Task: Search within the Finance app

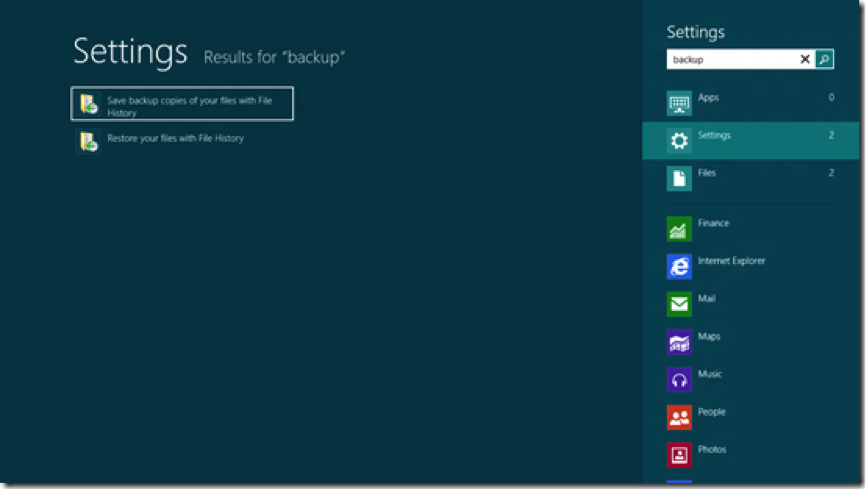Action: click(751, 229)
